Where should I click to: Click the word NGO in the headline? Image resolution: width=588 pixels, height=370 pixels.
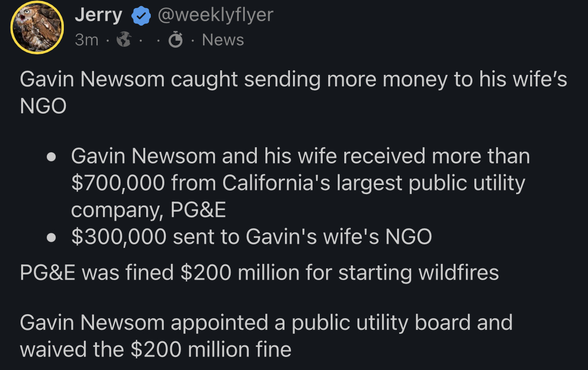tap(43, 106)
